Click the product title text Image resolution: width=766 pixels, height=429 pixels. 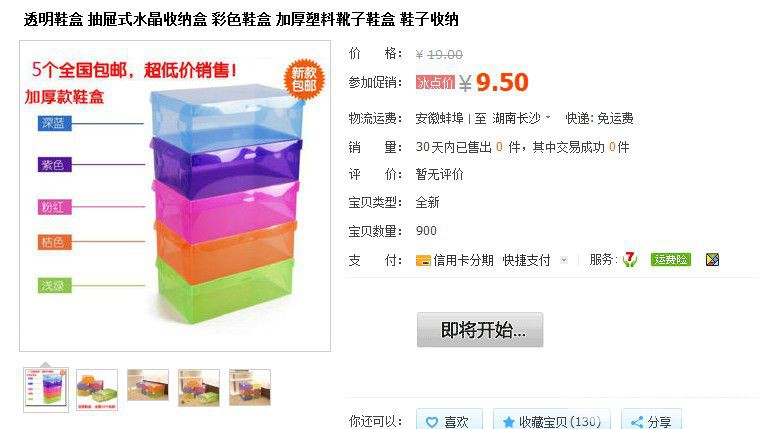coord(241,20)
